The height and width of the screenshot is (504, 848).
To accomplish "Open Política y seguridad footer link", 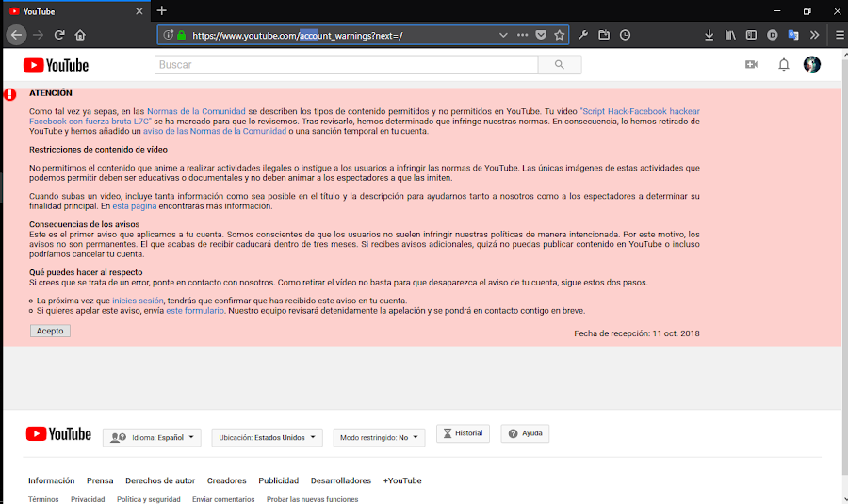I will 149,499.
